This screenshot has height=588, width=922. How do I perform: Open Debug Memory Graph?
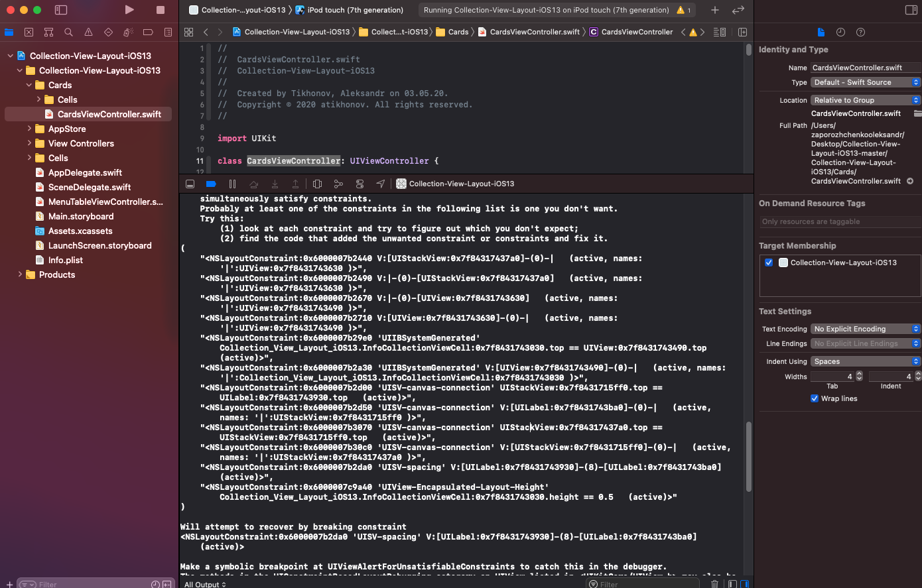pos(338,184)
